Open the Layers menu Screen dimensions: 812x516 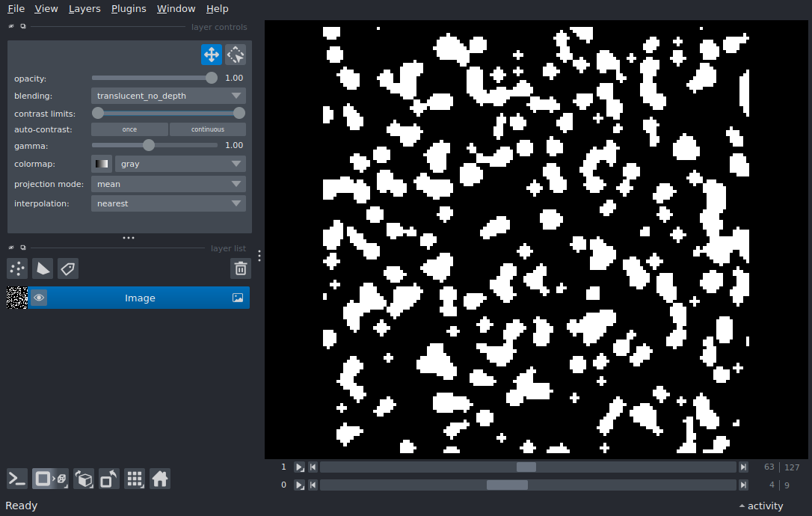pos(84,9)
